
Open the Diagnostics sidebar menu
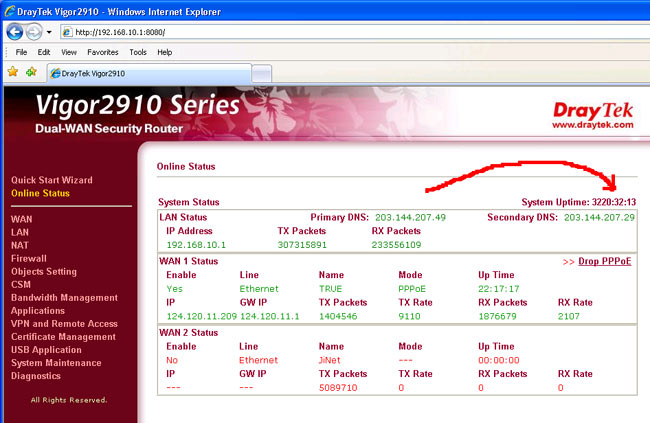36,376
